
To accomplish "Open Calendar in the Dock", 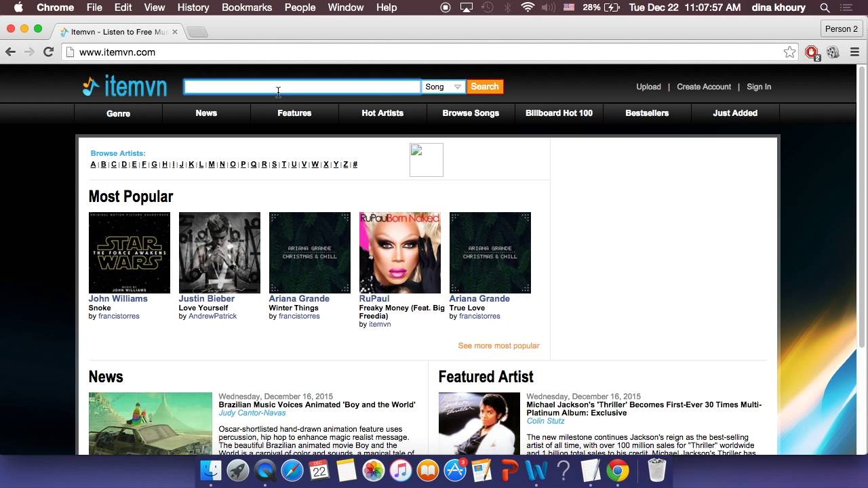I will pos(319,470).
